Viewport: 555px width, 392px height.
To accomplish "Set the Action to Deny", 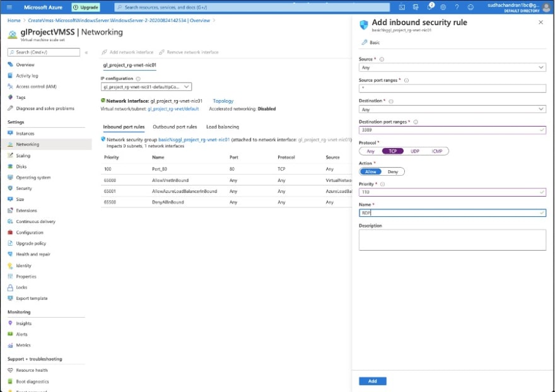I will [392, 171].
